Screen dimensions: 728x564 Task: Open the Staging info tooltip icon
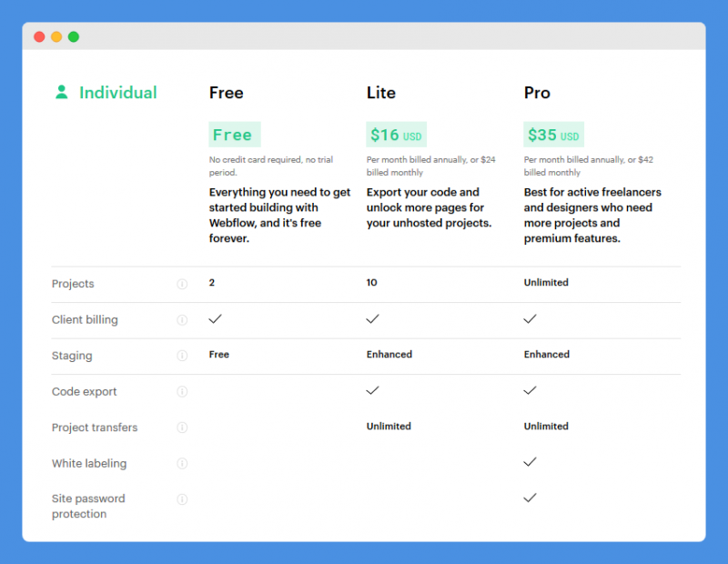tap(182, 356)
